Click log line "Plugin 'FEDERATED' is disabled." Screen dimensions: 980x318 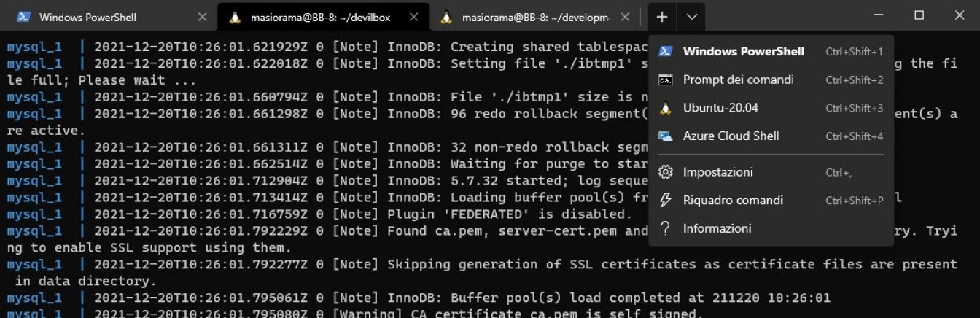pos(509,214)
